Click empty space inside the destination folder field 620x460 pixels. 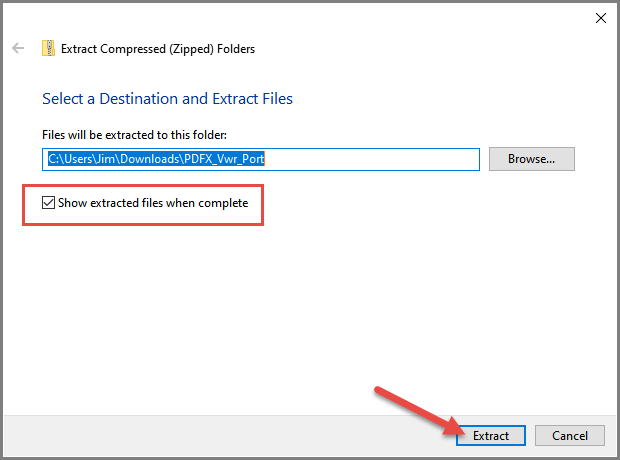pyautogui.click(x=372, y=159)
